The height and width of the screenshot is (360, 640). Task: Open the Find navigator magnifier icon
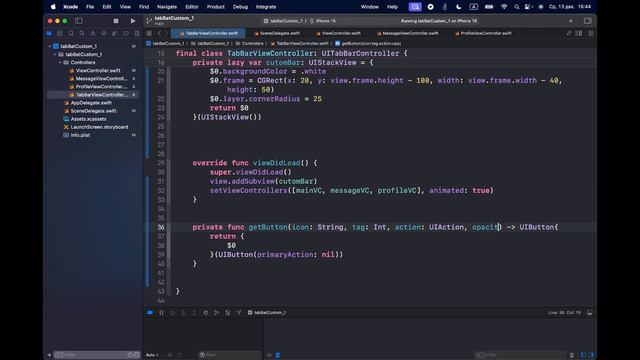tap(82, 33)
